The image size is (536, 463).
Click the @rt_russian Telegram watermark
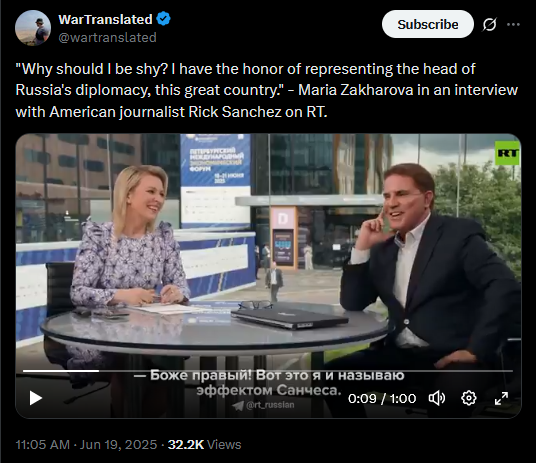coord(263,405)
